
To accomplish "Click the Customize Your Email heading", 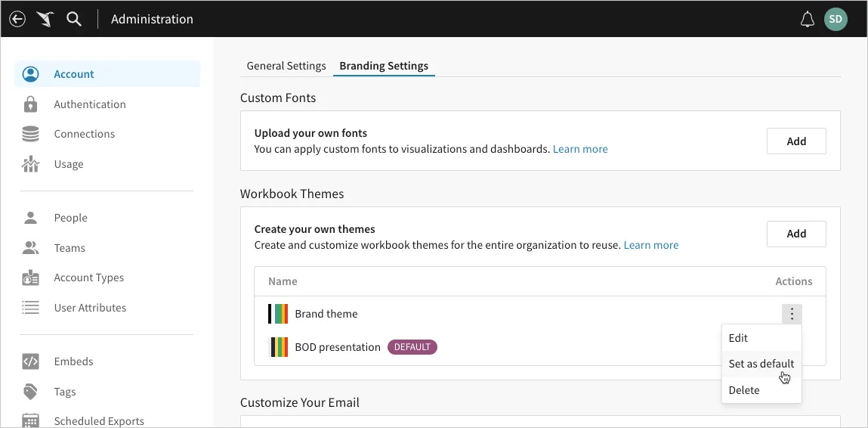I will (299, 402).
